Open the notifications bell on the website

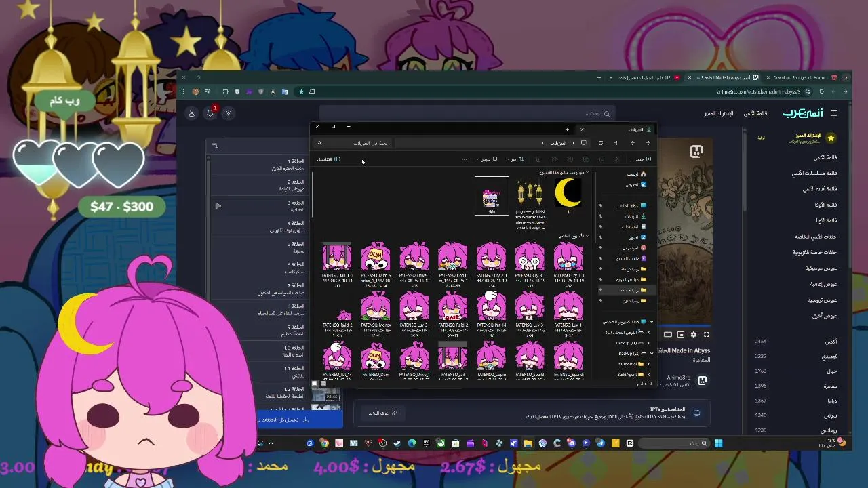[210, 113]
